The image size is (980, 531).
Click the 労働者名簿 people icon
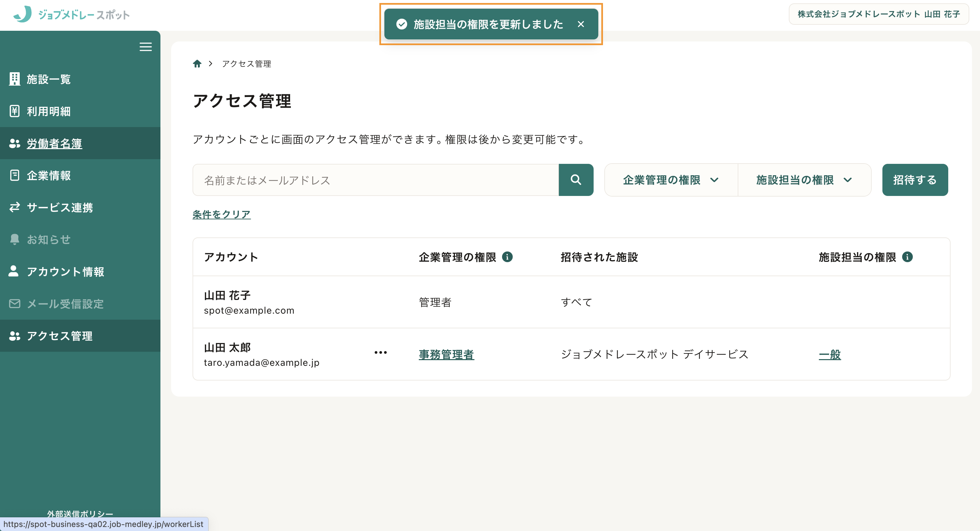click(x=14, y=143)
